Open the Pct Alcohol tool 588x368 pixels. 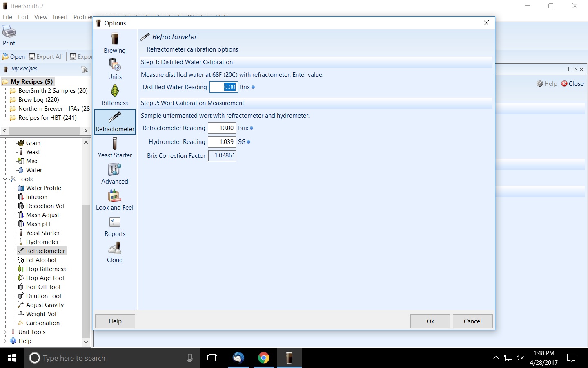tap(37, 260)
